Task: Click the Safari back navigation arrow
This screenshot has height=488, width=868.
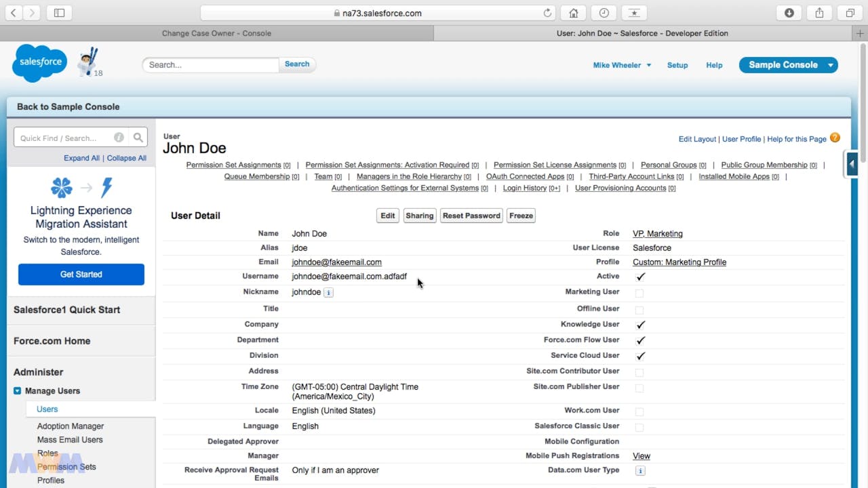Action: 14,13
